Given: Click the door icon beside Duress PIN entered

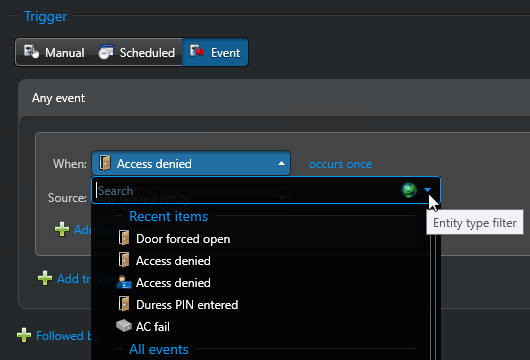Looking at the screenshot, I should 124,304.
